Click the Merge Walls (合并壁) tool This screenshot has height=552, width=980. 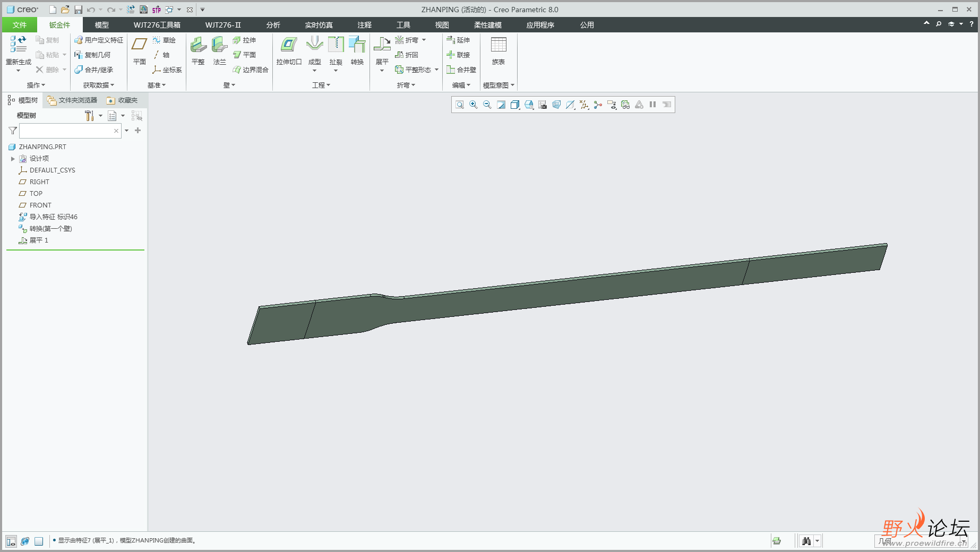pos(461,70)
